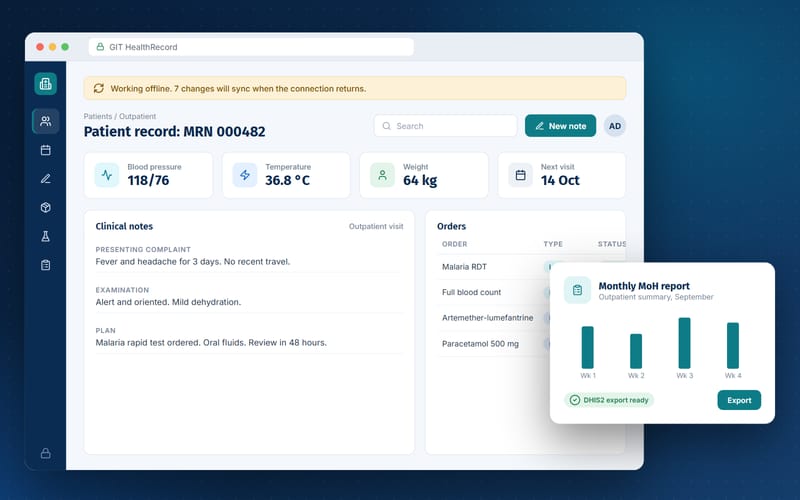Click the Wk 4 bar in chart
This screenshot has height=500, width=800.
pos(733,345)
